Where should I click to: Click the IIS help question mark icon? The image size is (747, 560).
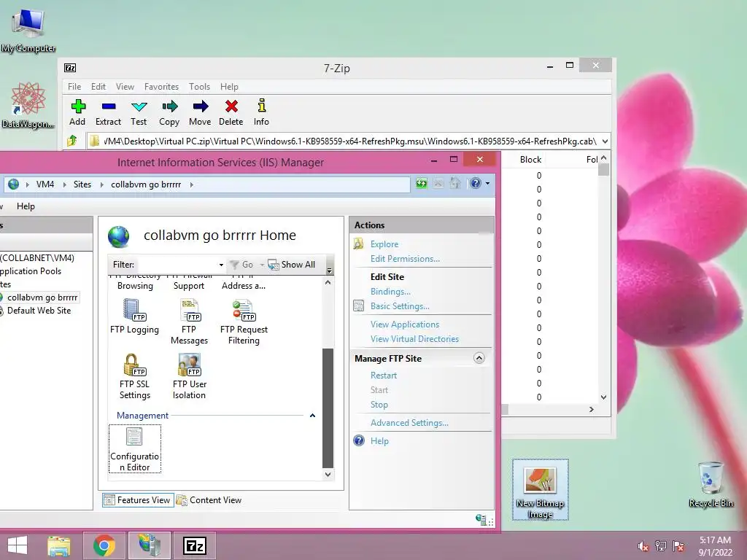[475, 183]
